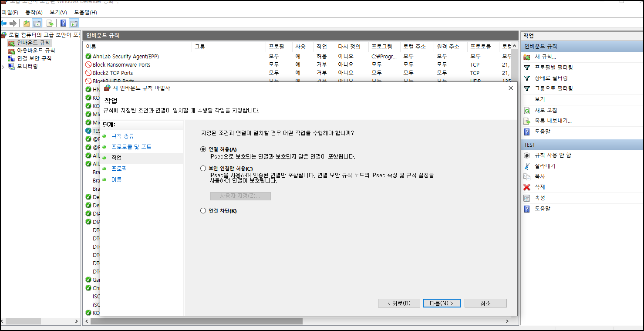Click 잘라내기 action for TEST rule

pos(545,166)
